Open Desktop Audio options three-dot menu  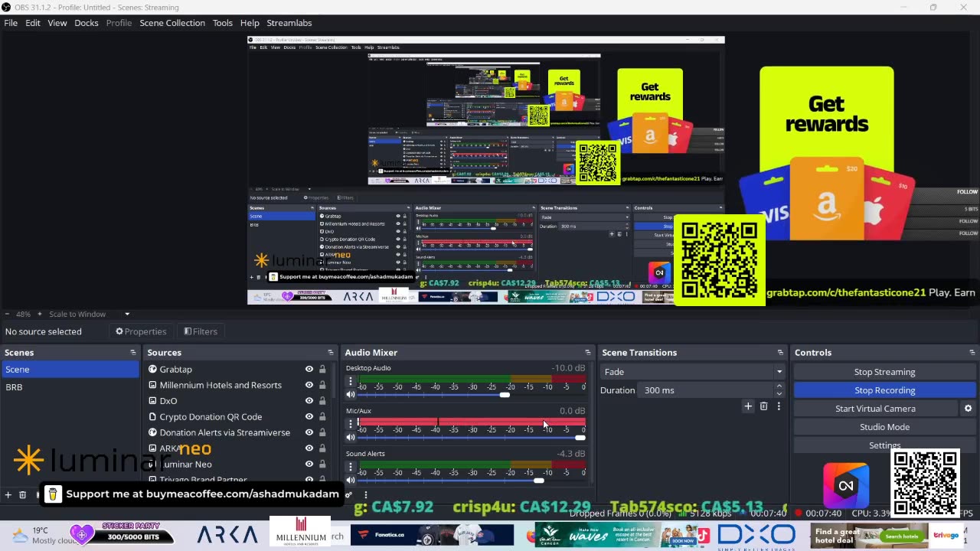[x=351, y=380]
